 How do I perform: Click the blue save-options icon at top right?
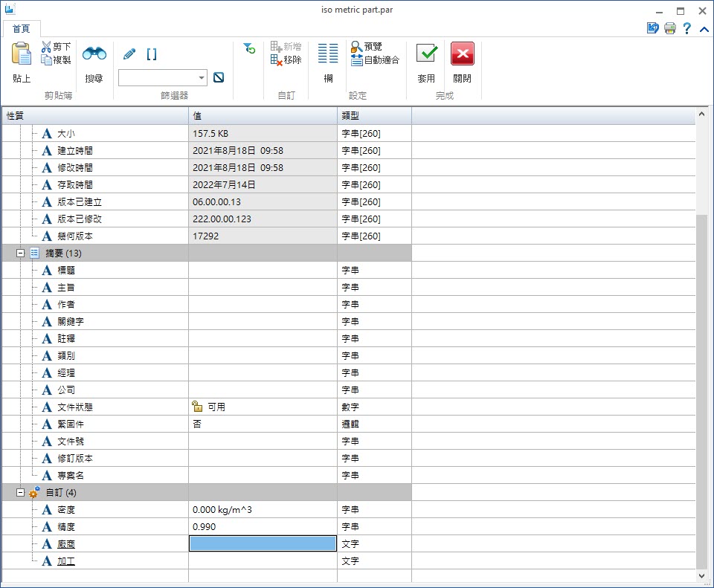tap(652, 28)
